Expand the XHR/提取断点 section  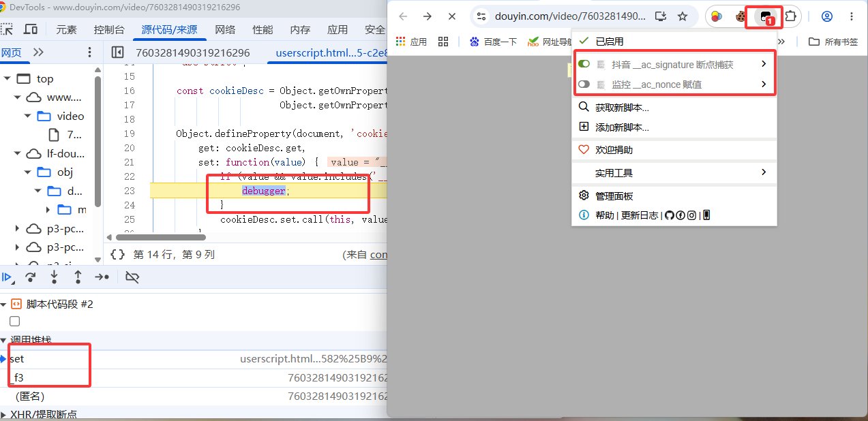(x=3, y=414)
